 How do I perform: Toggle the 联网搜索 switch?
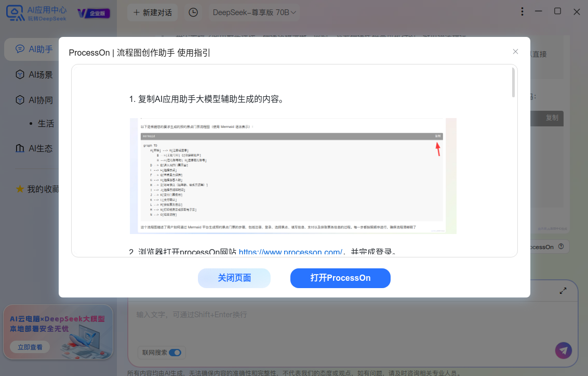(175, 352)
